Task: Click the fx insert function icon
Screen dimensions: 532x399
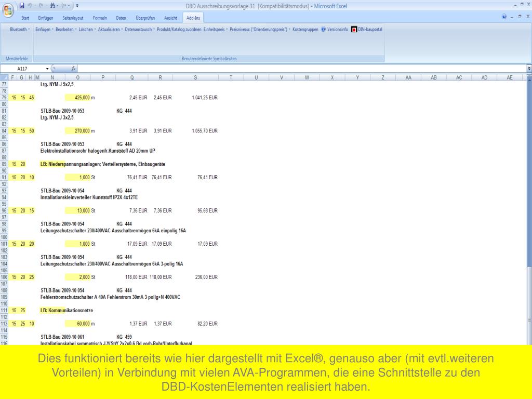Action: [x=74, y=68]
